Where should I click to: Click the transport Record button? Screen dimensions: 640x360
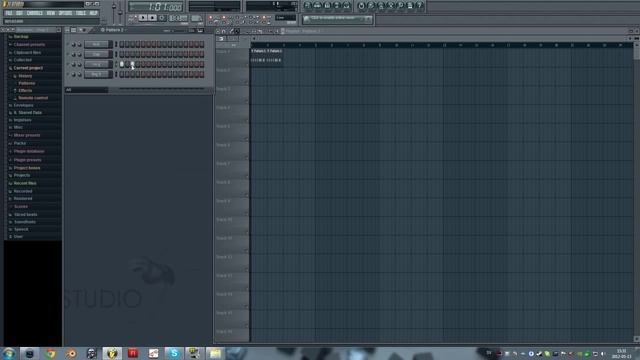tap(162, 18)
